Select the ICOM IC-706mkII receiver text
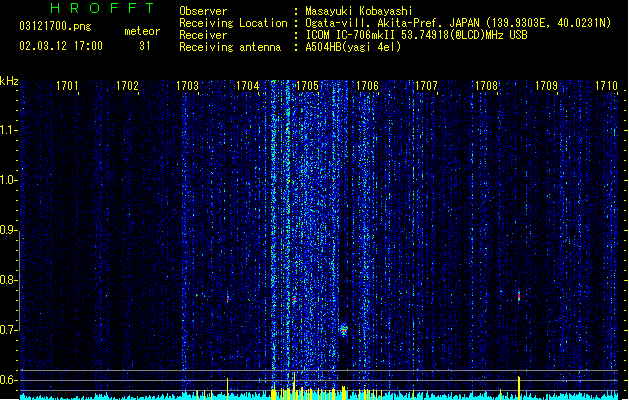 (416, 35)
